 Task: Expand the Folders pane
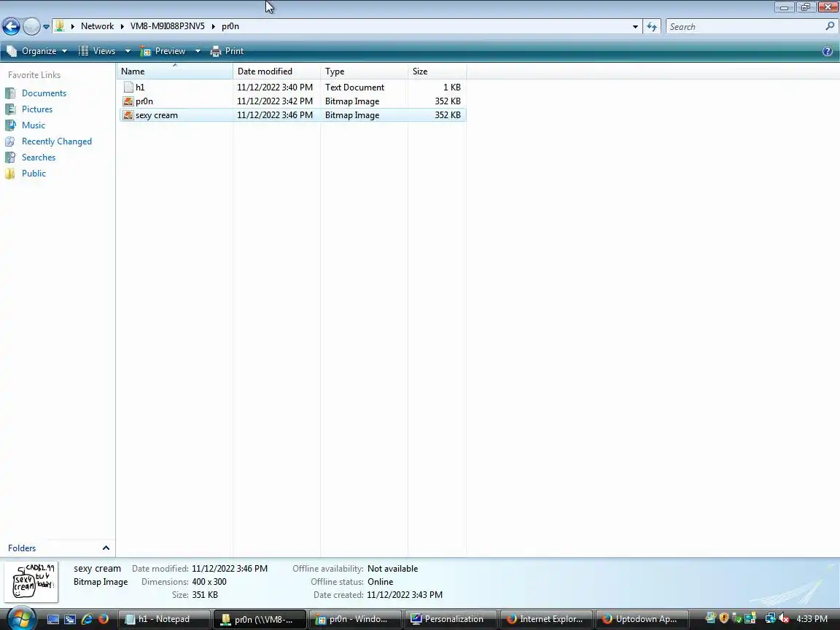[x=58, y=548]
